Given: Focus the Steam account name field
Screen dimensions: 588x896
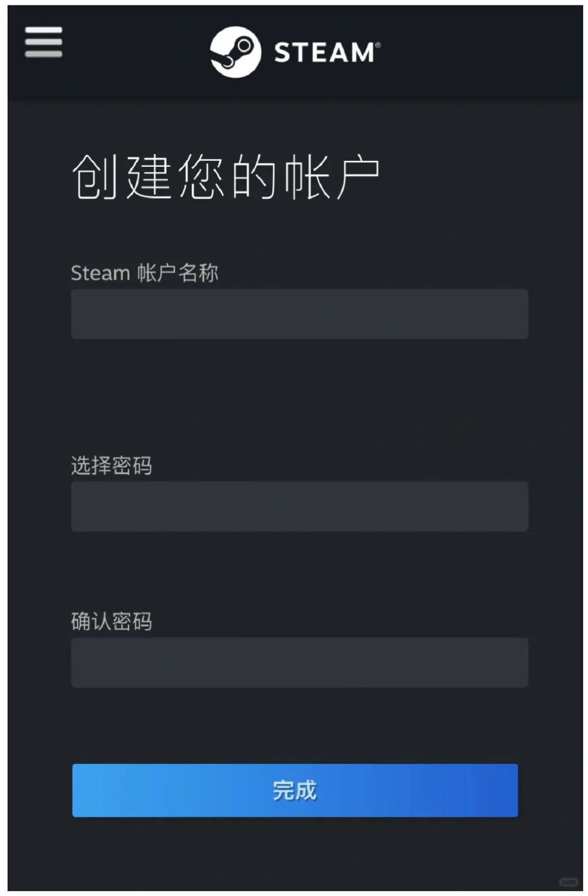Looking at the screenshot, I should click(299, 314).
